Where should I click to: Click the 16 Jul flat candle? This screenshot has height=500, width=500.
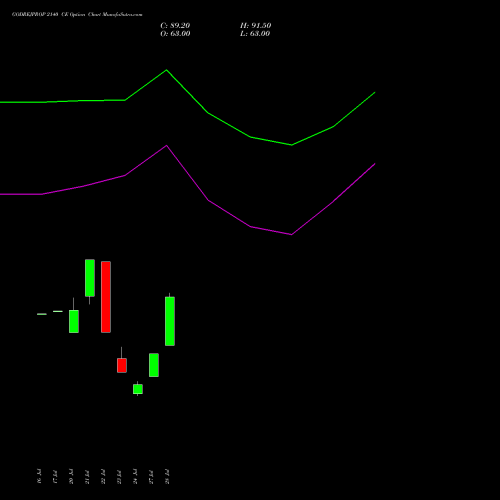click(x=42, y=314)
